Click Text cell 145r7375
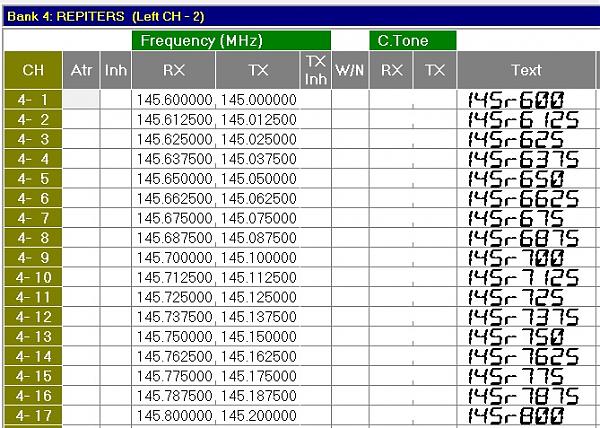 click(x=526, y=317)
